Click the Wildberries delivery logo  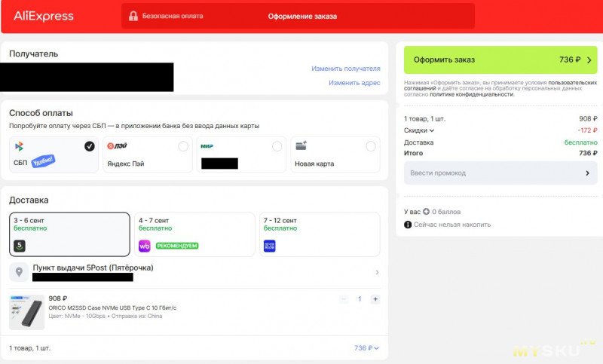coord(145,246)
